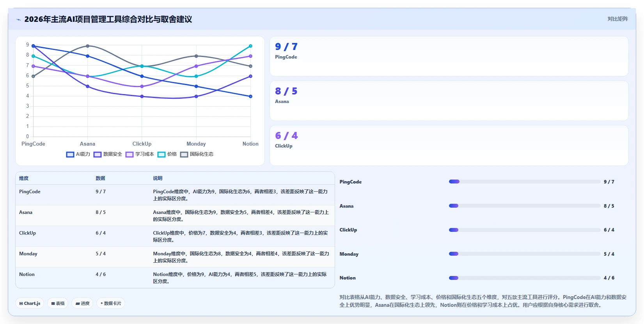Click the 5 / 4 value in the table
644x324 pixels.
pyautogui.click(x=101, y=254)
